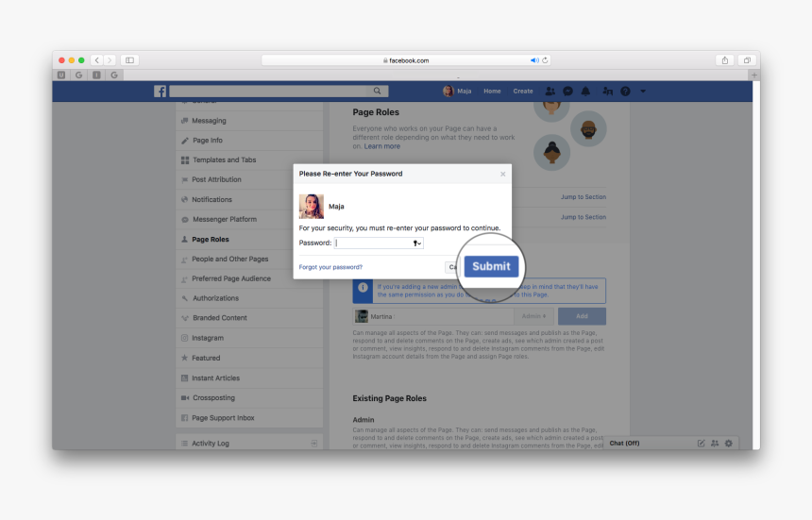812x520 pixels.
Task: Open the Admin role dropdown
Action: pos(533,316)
